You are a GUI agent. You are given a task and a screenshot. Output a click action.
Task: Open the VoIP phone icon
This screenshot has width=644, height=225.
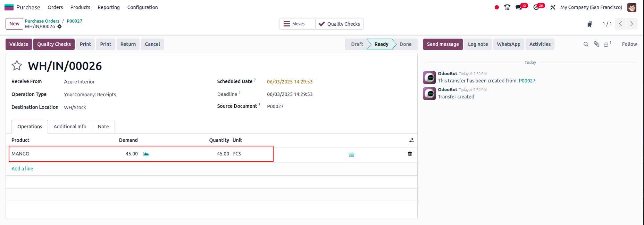[x=507, y=7]
